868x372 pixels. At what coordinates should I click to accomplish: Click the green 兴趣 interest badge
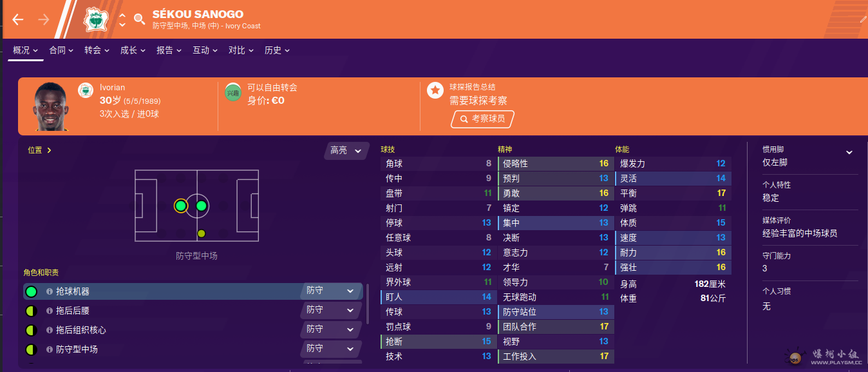(x=232, y=92)
